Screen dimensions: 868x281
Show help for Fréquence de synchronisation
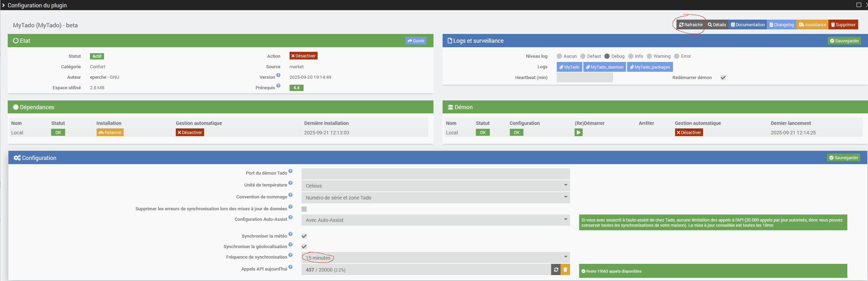coord(291,255)
